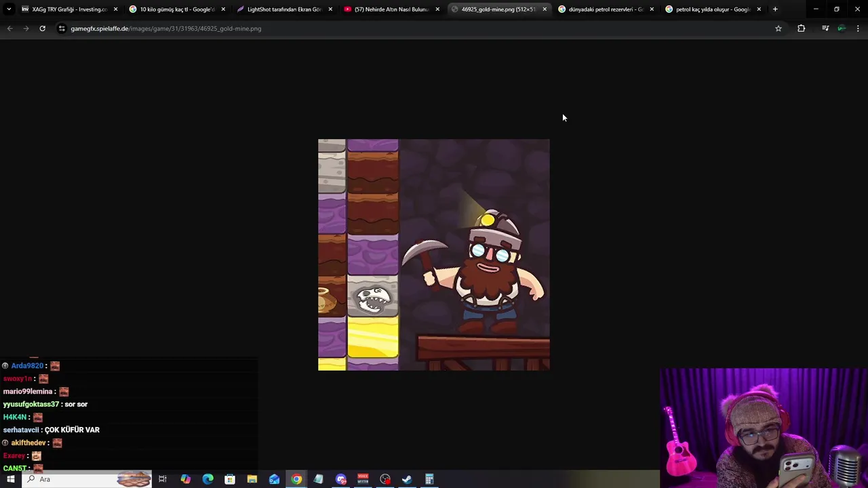Open OBS Studio from the taskbar

point(385,479)
